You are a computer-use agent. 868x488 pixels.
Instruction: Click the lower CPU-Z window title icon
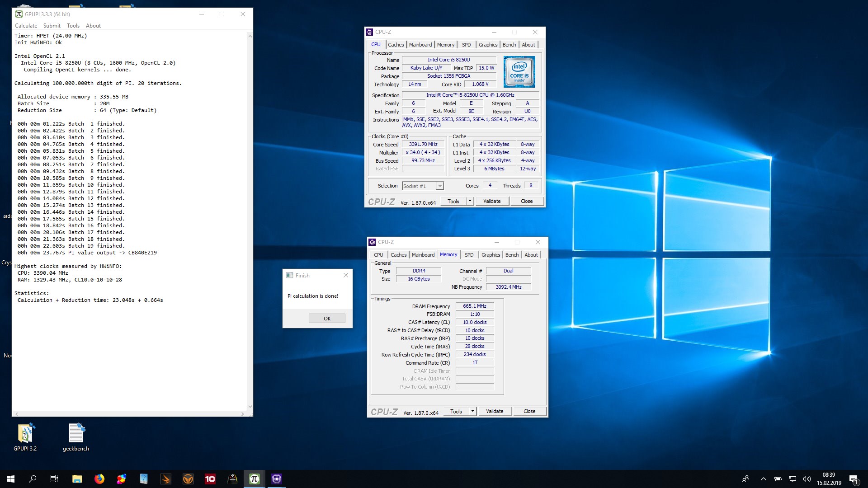[372, 242]
